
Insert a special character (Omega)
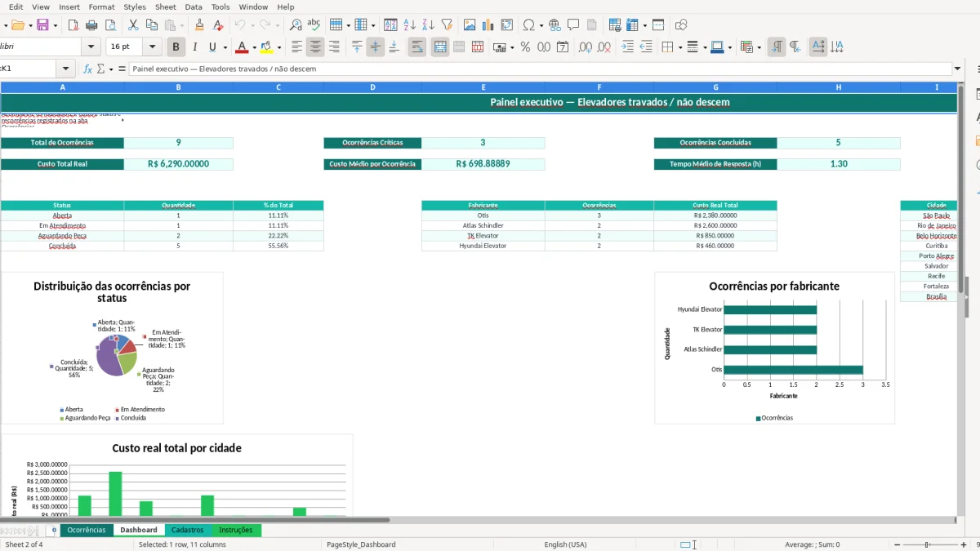[x=528, y=25]
